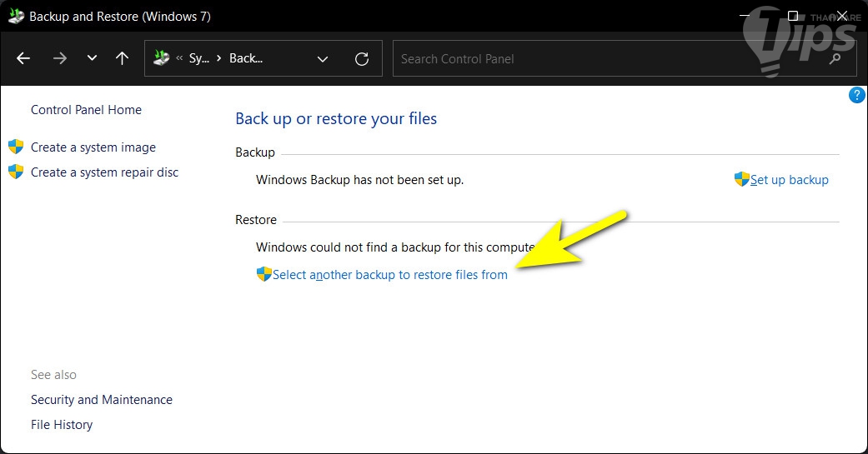Click the address bar drive icon
Image resolution: width=868 pixels, height=454 pixels.
162,58
